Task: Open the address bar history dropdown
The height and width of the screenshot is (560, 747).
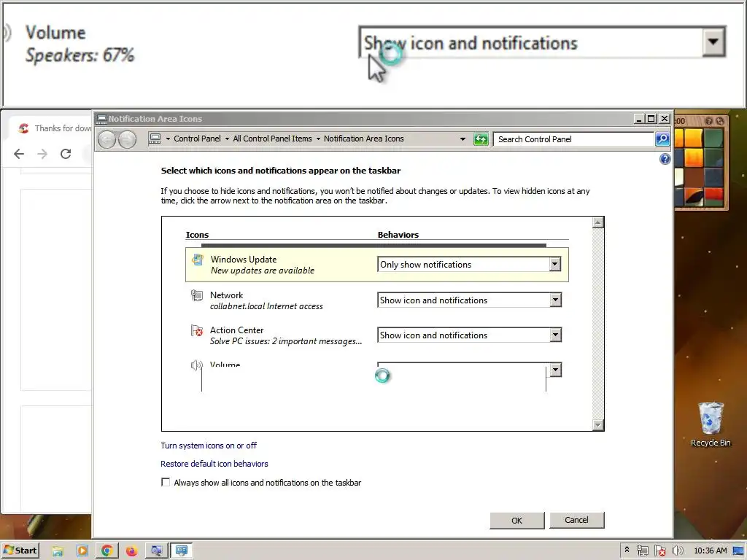Action: (462, 139)
